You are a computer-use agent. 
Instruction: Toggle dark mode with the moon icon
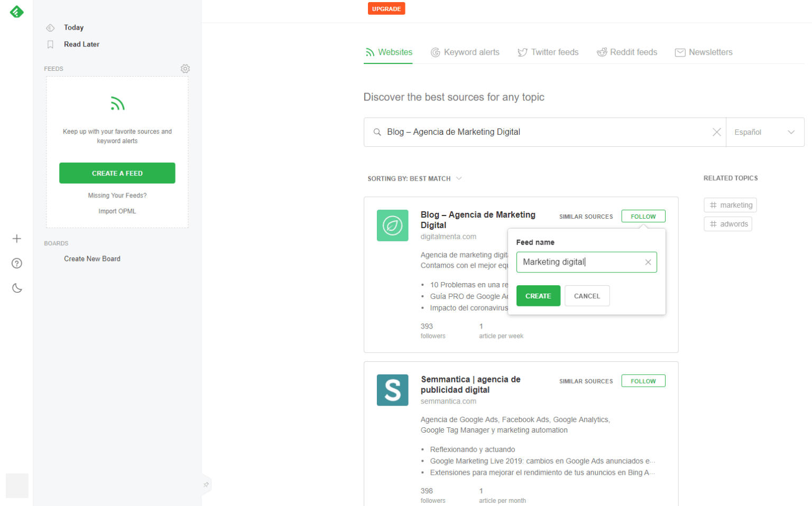point(16,288)
